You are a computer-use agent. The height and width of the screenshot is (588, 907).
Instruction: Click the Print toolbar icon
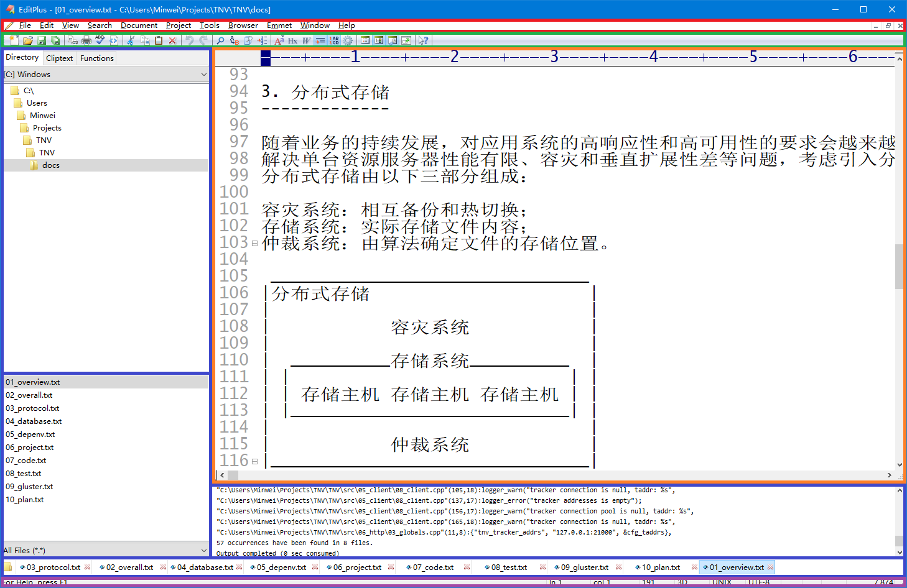click(86, 40)
